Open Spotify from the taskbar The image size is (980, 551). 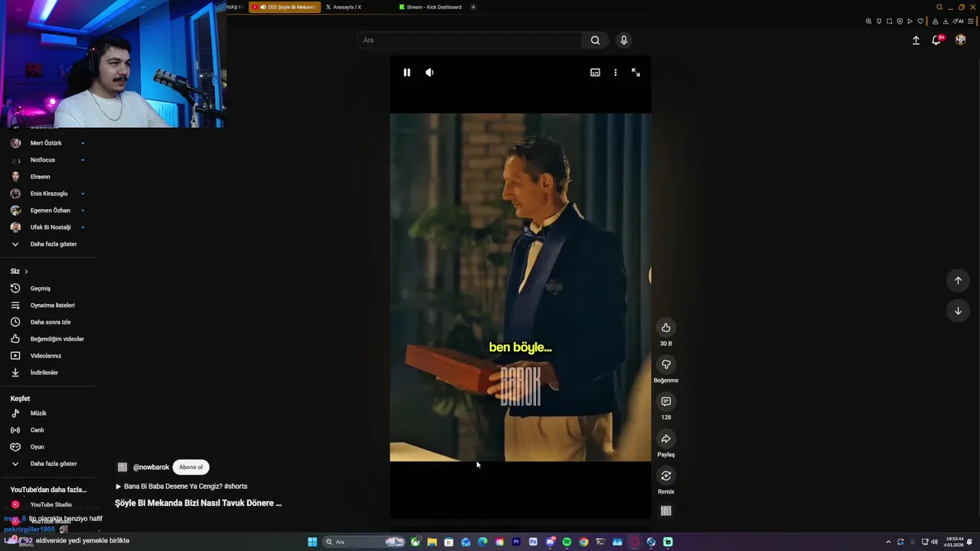[x=567, y=542]
